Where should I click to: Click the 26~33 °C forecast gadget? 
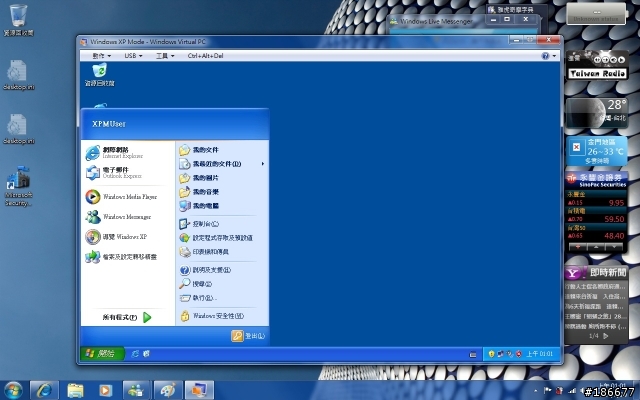pyautogui.click(x=597, y=151)
